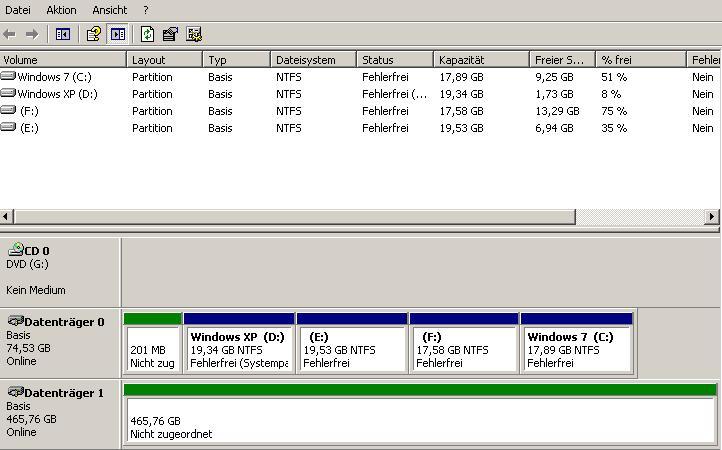This screenshot has height=450, width=722.
Task: Click the Properties toolbar icon
Action: pos(170,34)
